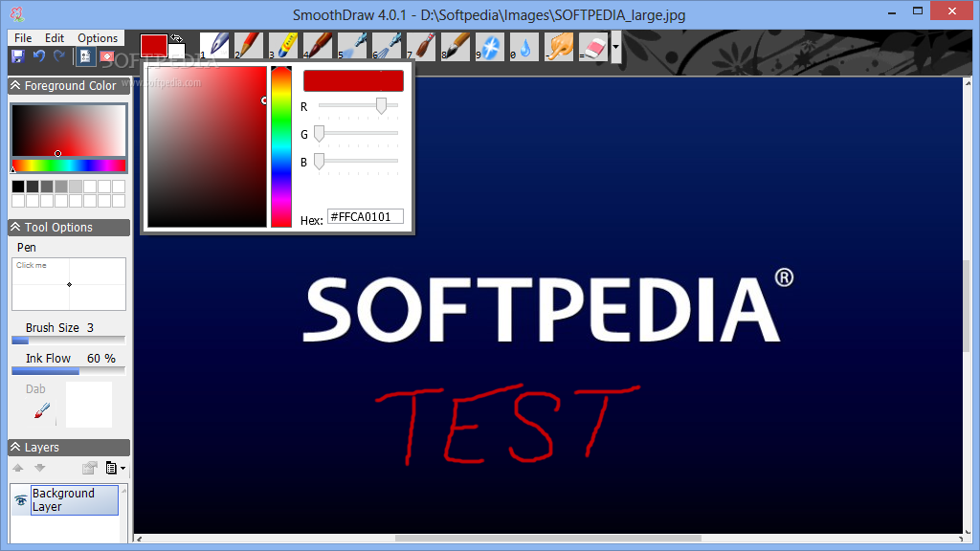Click the horizontal canvas scrollbar
The image size is (980, 551).
(x=548, y=539)
